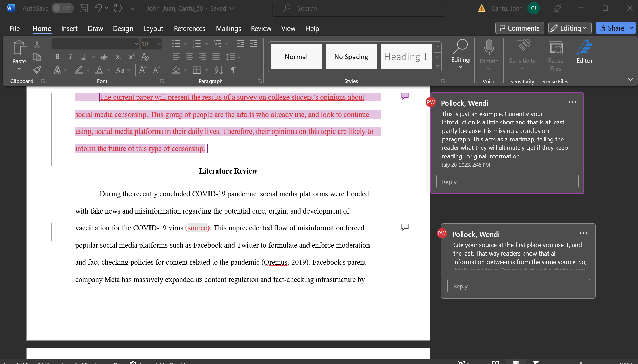Apply paragraph shading fill color
This screenshot has height=364, width=638.
click(x=176, y=70)
